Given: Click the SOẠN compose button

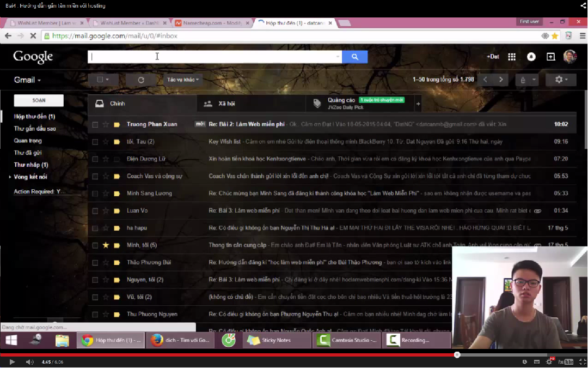Looking at the screenshot, I should click(39, 100).
